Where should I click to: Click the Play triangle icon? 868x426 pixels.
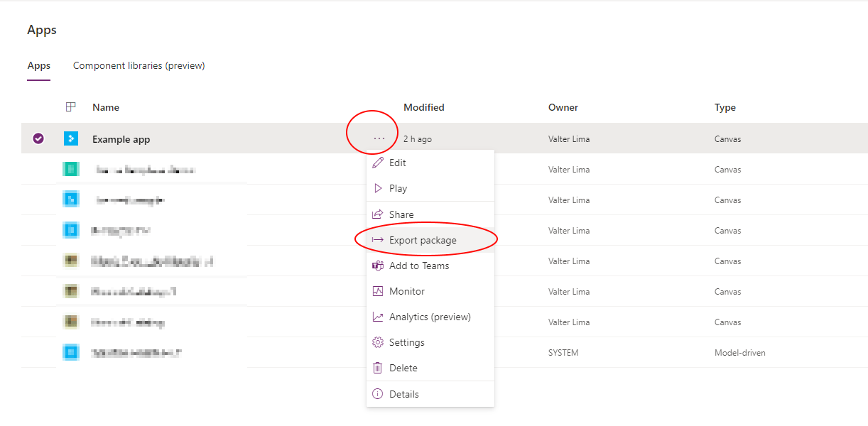pyautogui.click(x=378, y=188)
